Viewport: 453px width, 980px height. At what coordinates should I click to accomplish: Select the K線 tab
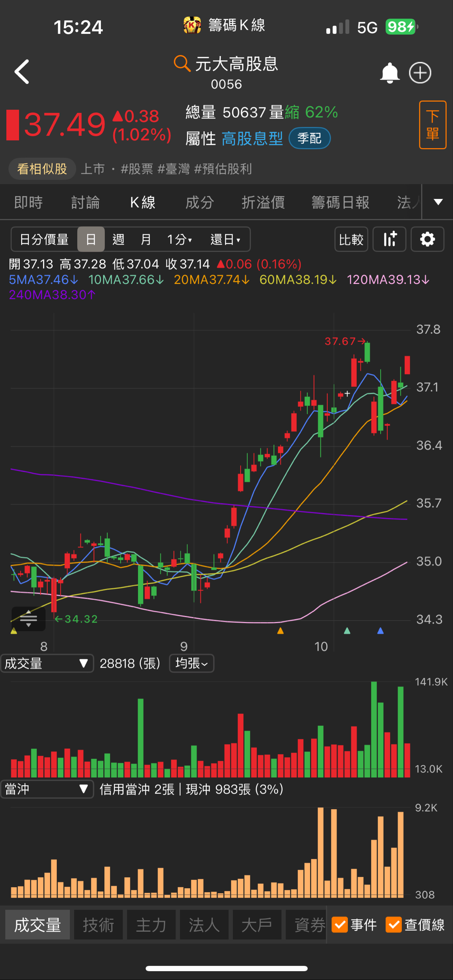click(x=143, y=202)
